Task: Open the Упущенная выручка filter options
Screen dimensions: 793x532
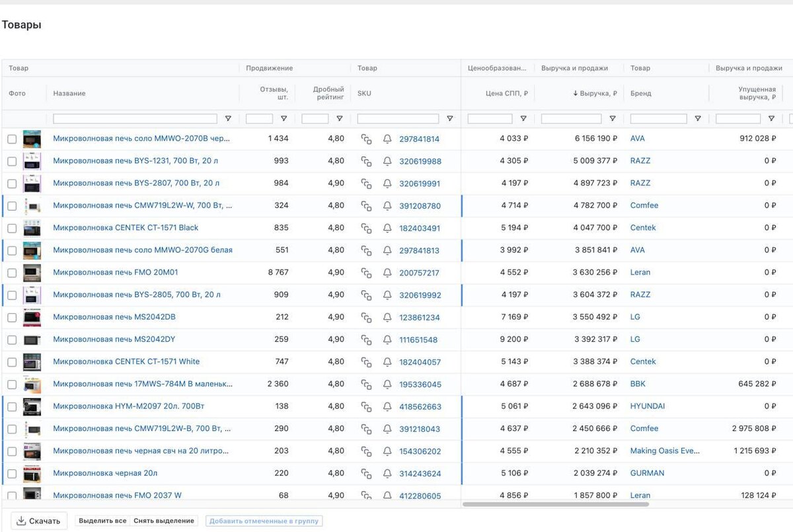Action: tap(771, 119)
